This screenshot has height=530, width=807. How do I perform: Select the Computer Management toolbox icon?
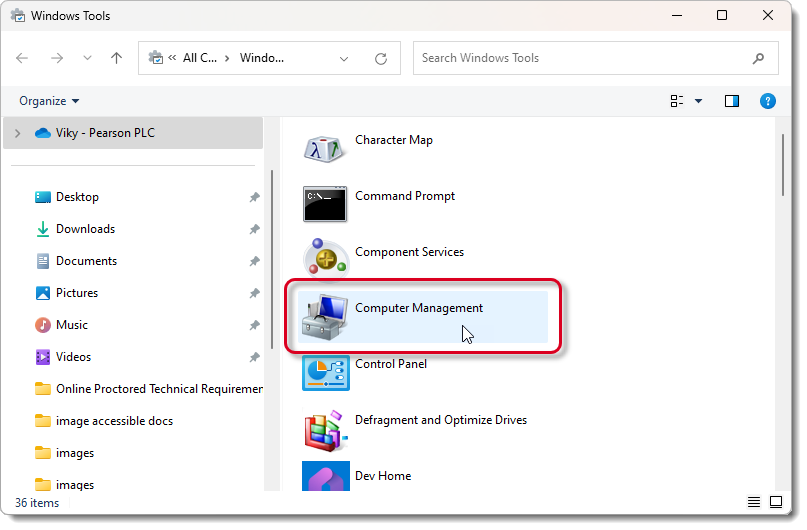(x=327, y=319)
